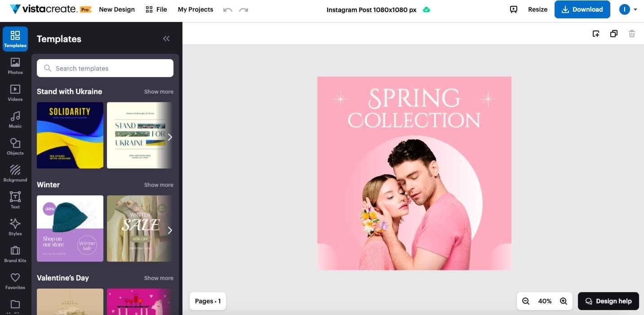Click the green cloud saved icon

(426, 9)
